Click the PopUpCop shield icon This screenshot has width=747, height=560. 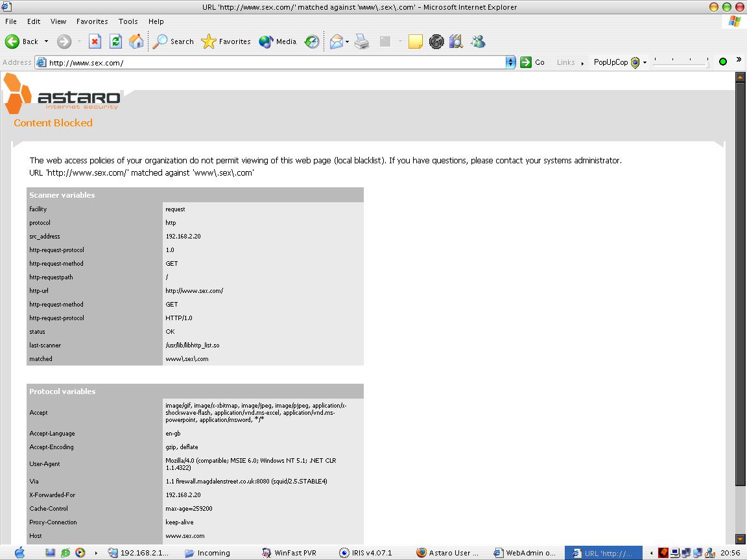635,62
